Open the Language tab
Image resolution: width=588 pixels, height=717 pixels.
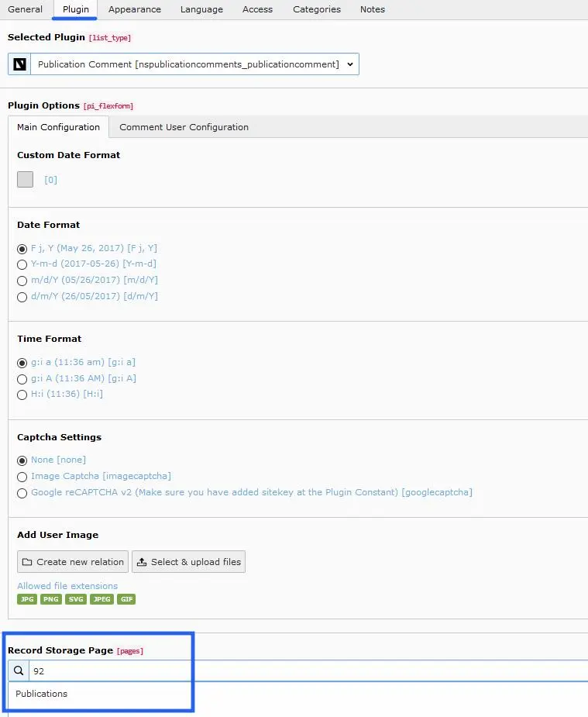tap(201, 9)
